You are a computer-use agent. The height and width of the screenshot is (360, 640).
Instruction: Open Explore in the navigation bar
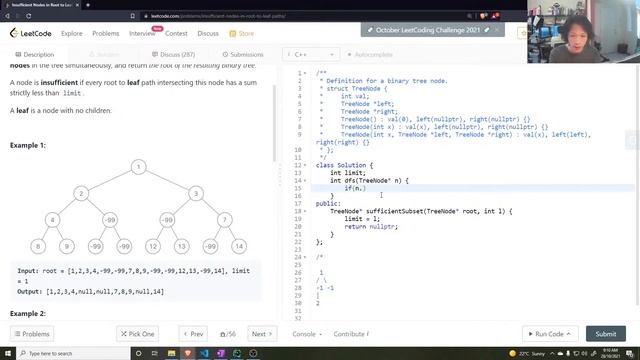(71, 33)
